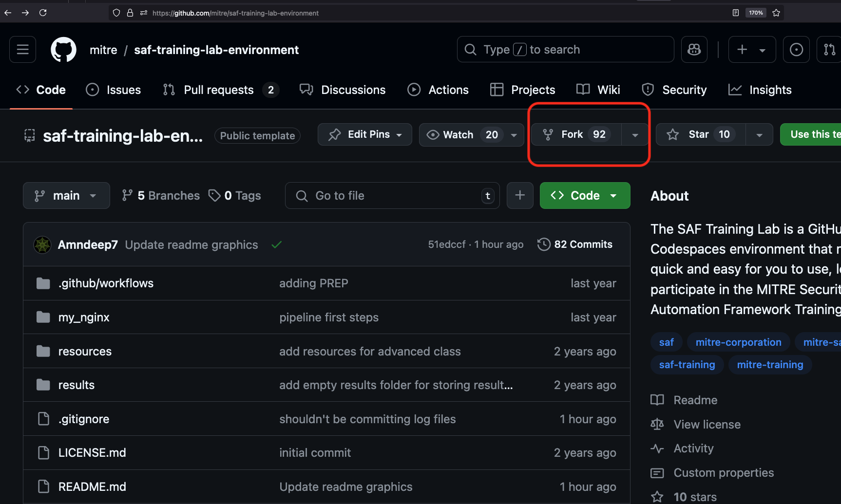Click the GitHub logo homepage icon
The width and height of the screenshot is (841, 504).
coord(64,50)
